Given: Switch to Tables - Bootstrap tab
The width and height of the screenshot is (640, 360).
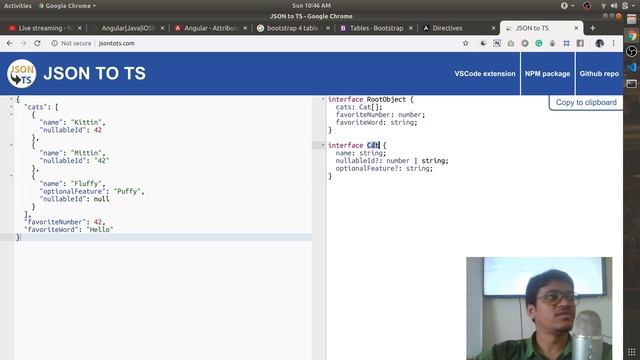Looking at the screenshot, I should pos(376,28).
